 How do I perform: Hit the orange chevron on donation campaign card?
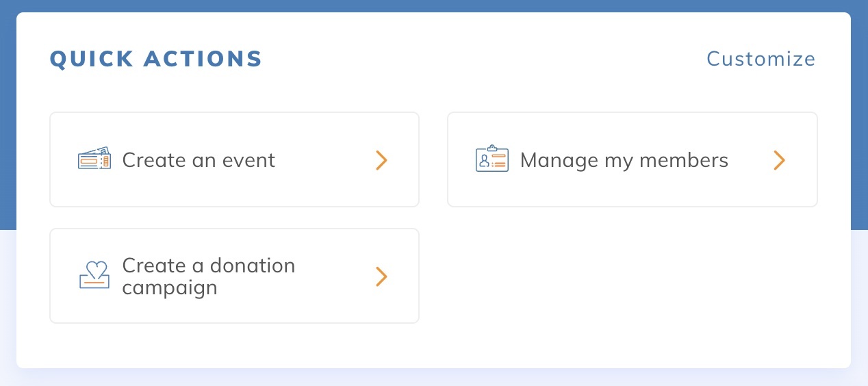tap(381, 276)
